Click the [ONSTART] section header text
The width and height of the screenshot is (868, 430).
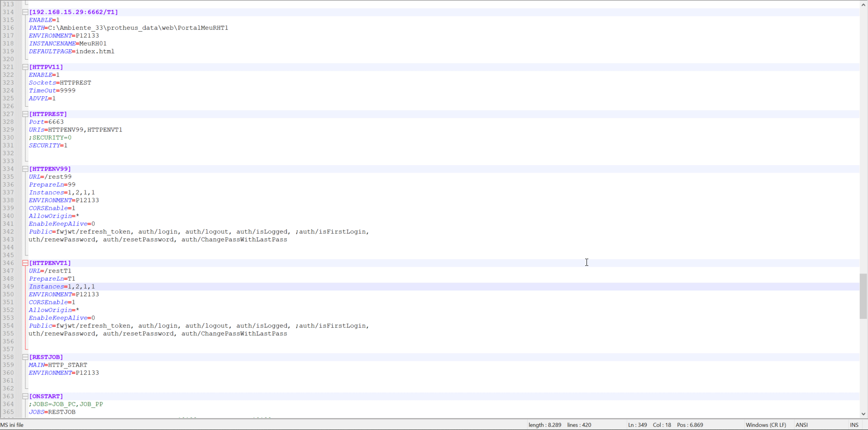[46, 396]
